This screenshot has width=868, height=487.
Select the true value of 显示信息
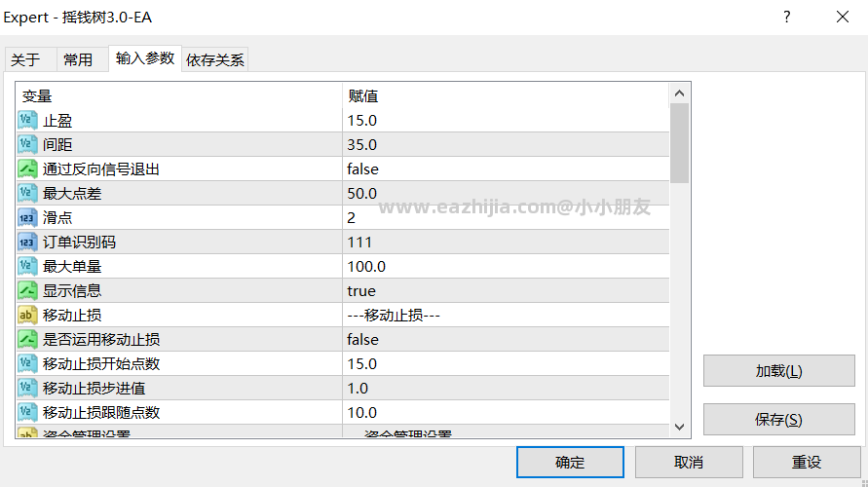coord(360,291)
